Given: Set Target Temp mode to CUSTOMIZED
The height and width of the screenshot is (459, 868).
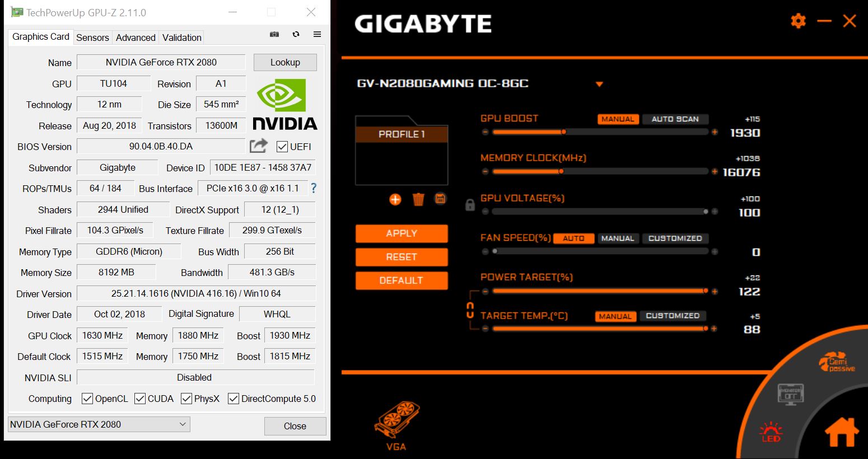Looking at the screenshot, I should coord(673,316).
